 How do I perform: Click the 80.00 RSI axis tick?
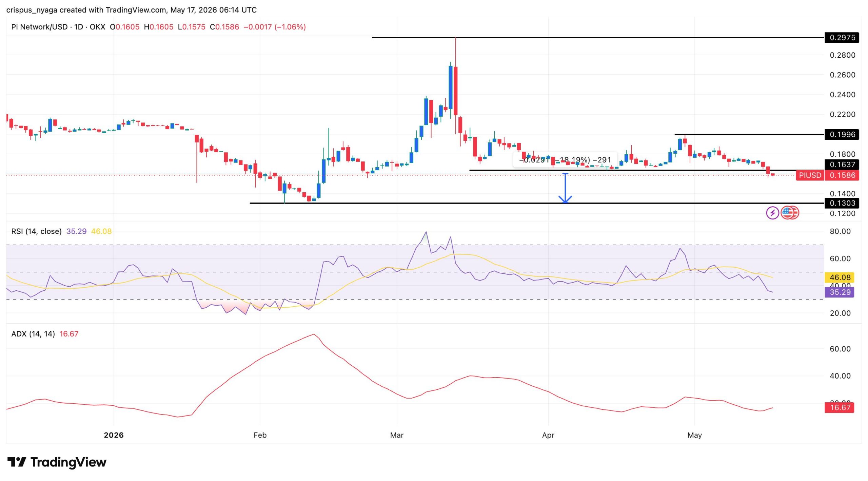coord(840,231)
